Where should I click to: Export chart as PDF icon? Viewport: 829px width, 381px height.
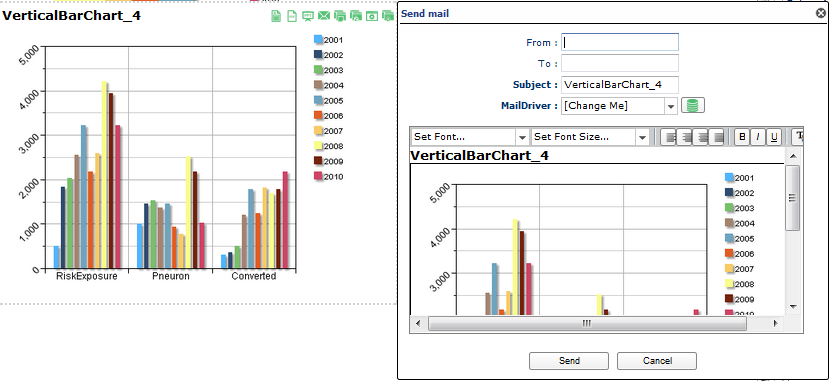(x=292, y=16)
